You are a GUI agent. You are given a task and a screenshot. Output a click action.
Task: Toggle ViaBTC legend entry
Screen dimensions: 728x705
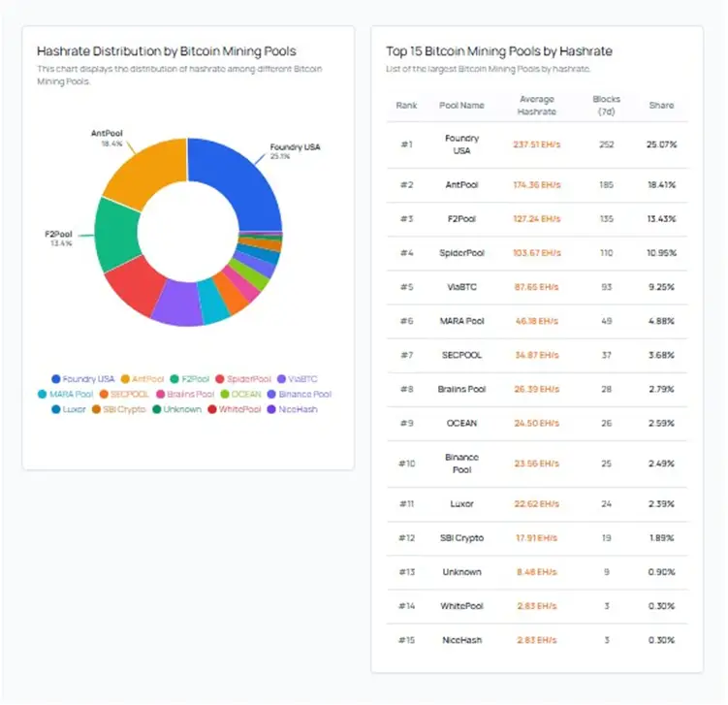pos(298,379)
